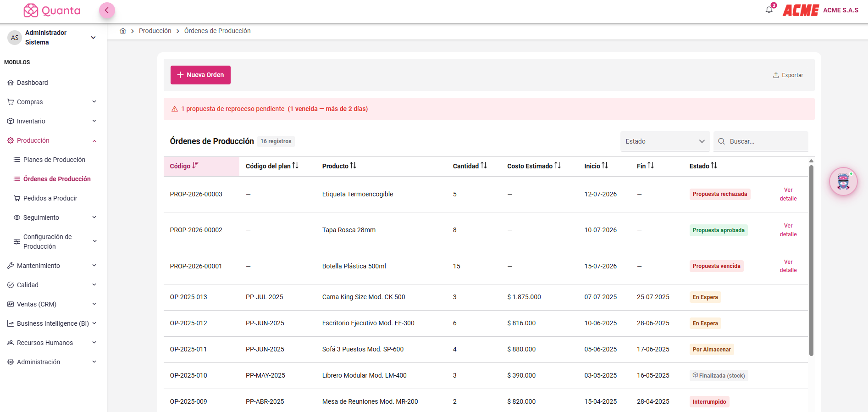Click the Producción gear icon

click(x=11, y=140)
